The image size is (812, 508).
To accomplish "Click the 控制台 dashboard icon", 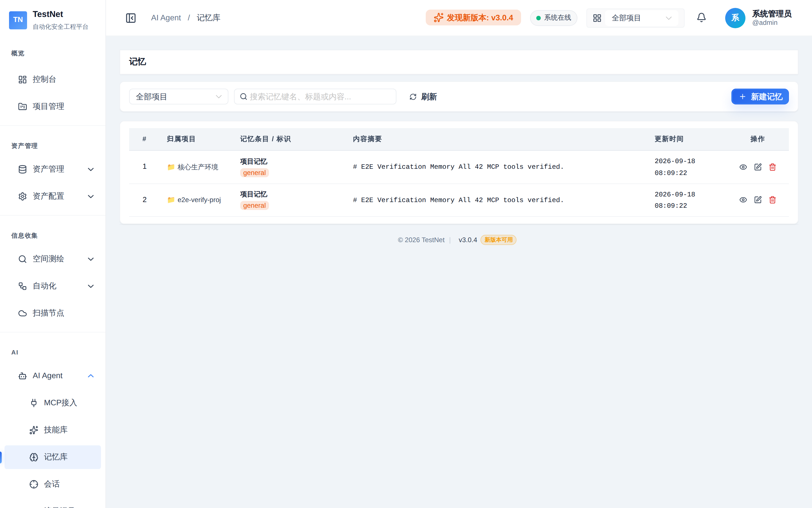I will pos(23,80).
